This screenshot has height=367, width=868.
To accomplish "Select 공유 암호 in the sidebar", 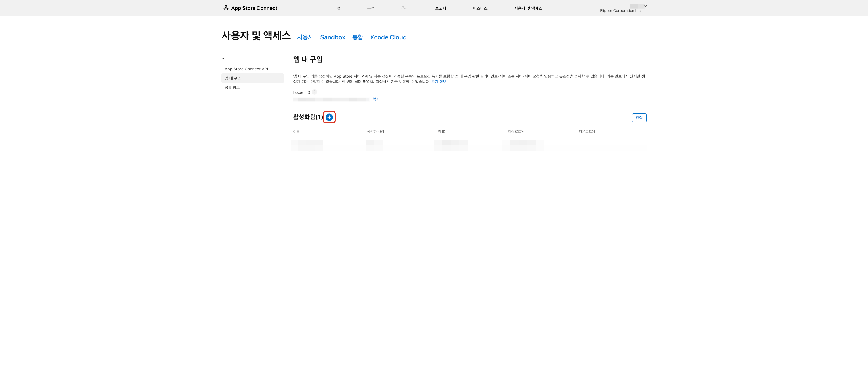I will (x=232, y=87).
